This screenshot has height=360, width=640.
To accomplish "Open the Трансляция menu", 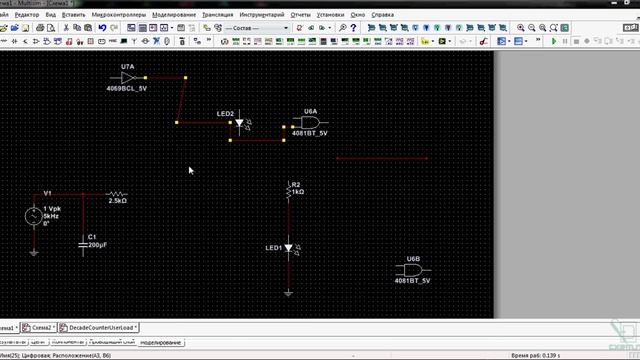I will (218, 15).
